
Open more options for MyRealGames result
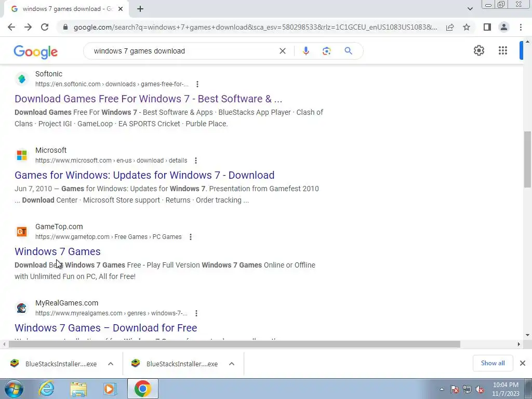pos(196,313)
